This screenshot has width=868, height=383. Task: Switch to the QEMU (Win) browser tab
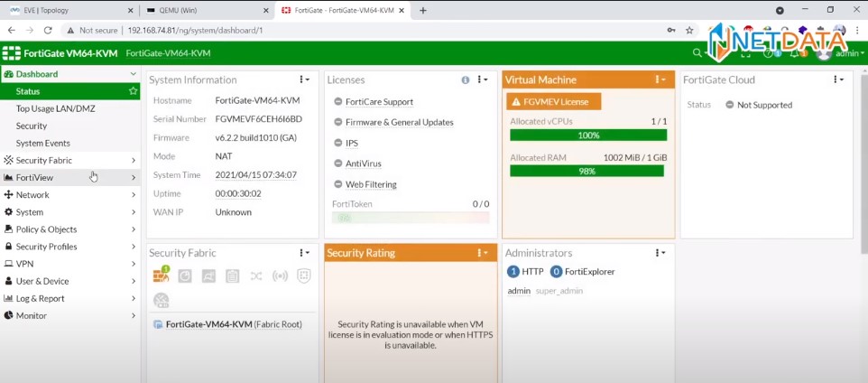click(206, 10)
